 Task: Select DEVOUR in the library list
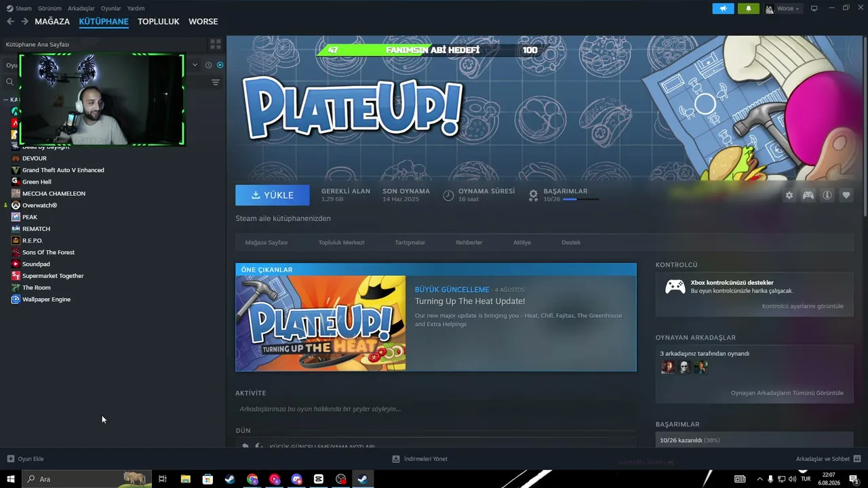click(x=35, y=159)
